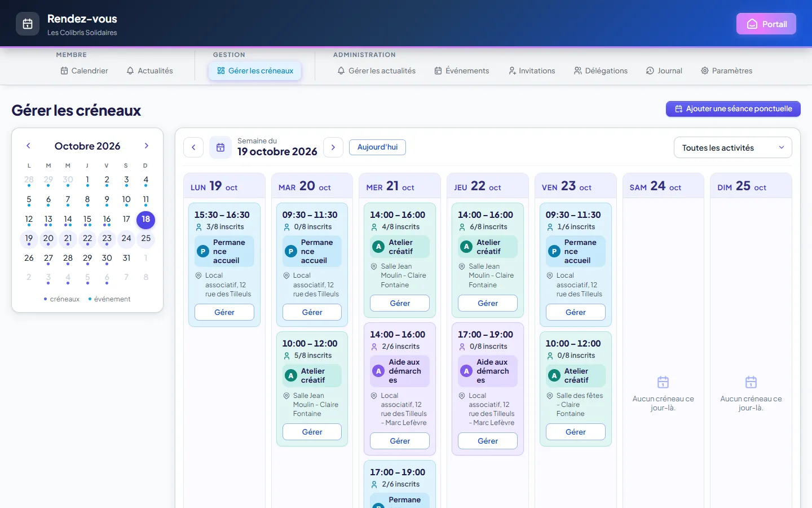812x508 pixels.
Task: Click Gérer on Monday's 15:30 – 16:30 slot
Action: pos(224,312)
